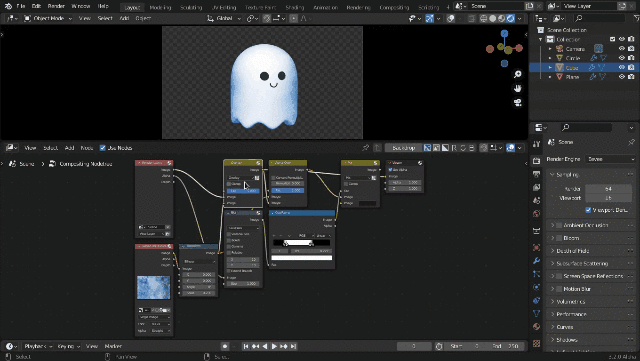The image size is (640, 361).
Task: Switch to the Modeling workspace tab
Action: coord(160,7)
